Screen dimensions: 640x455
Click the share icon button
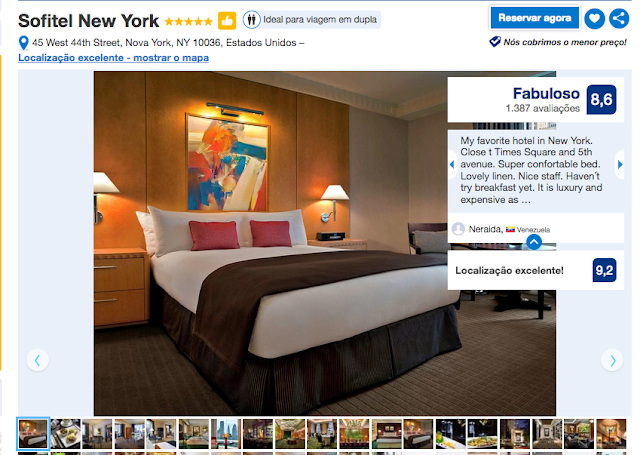[619, 18]
